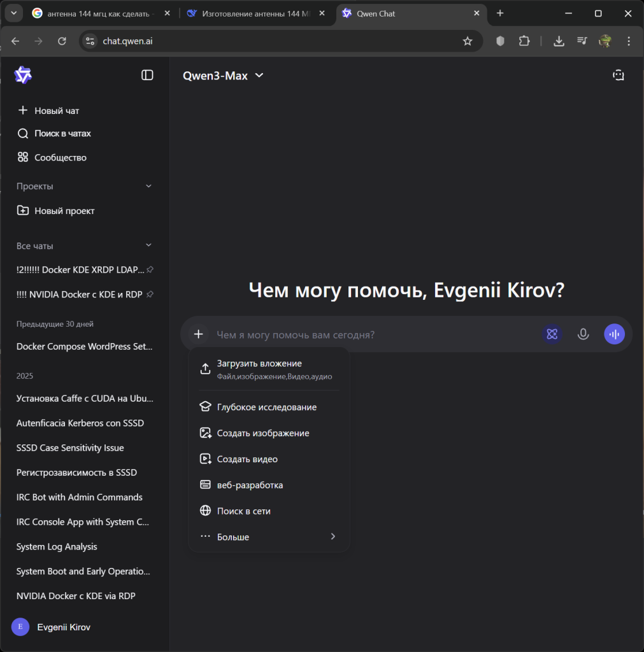The image size is (644, 652).
Task: Start voice chat with the waveform button
Action: click(614, 334)
